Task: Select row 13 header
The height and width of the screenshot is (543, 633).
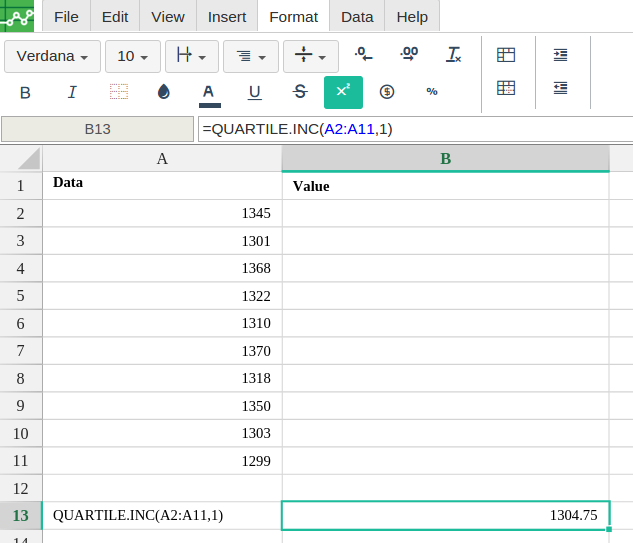Action: 20,515
